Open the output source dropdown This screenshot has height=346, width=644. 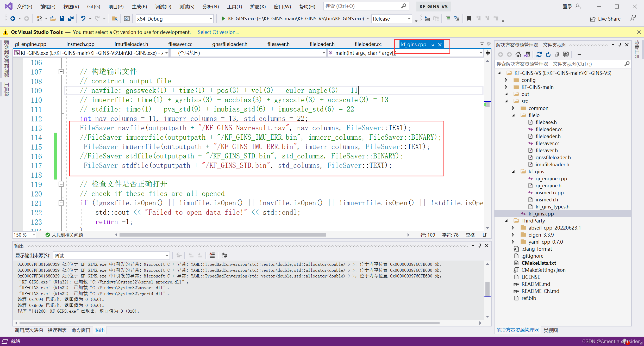click(167, 256)
